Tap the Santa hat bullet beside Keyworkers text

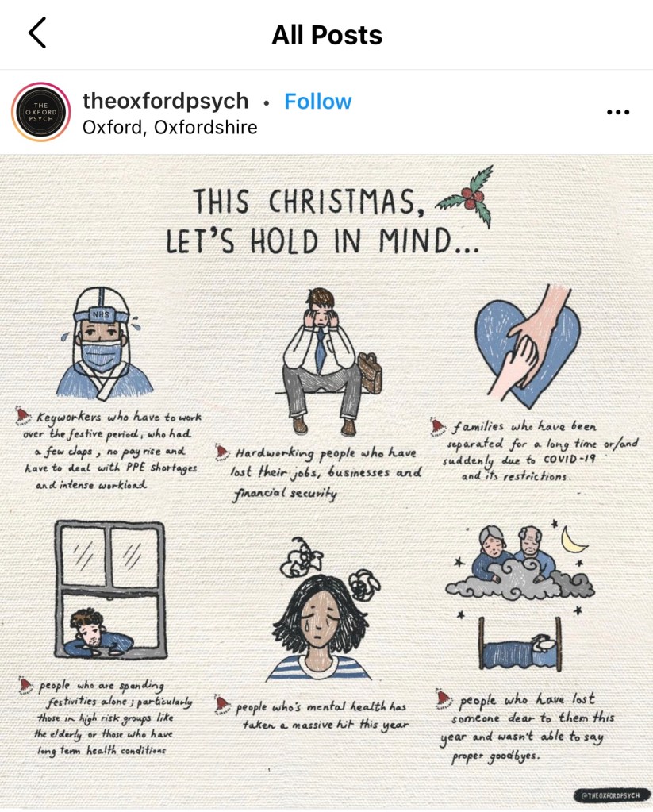click(x=22, y=415)
